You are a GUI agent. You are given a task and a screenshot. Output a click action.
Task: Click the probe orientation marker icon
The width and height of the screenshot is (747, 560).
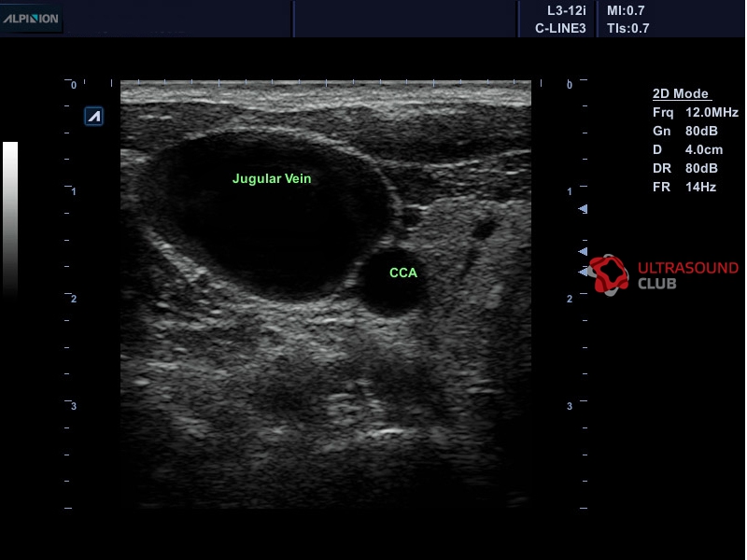[94, 116]
